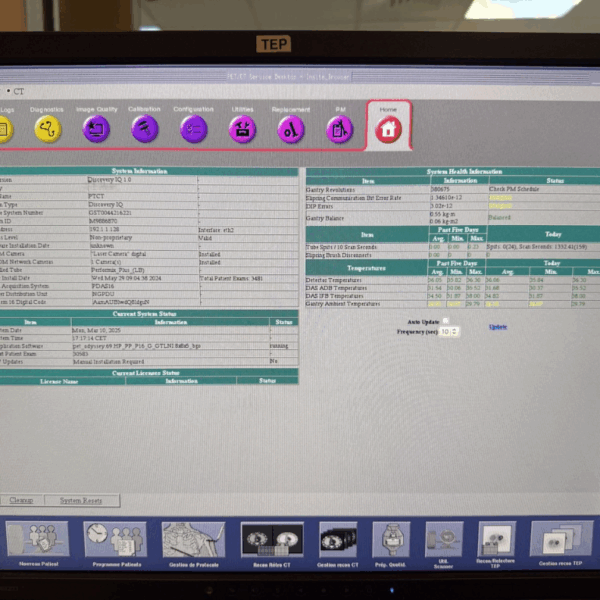Click the System Resets button
This screenshot has height=600, width=600.
click(81, 500)
